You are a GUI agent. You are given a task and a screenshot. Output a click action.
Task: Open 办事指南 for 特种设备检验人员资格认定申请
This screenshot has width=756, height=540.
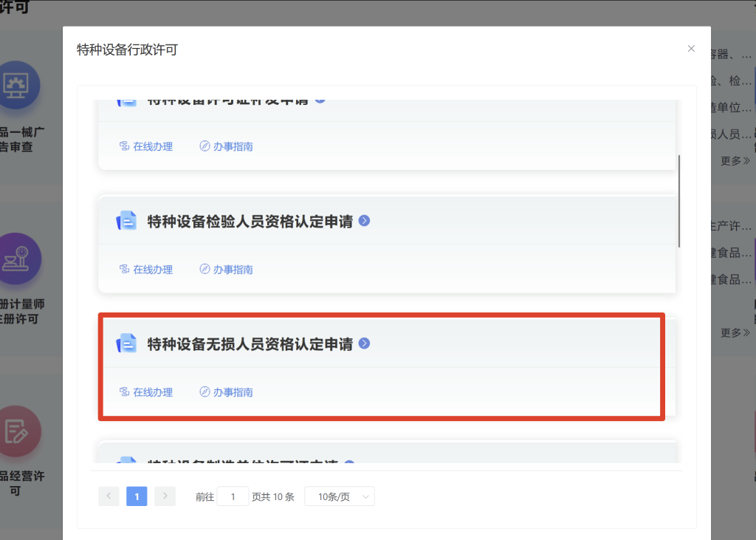point(226,270)
